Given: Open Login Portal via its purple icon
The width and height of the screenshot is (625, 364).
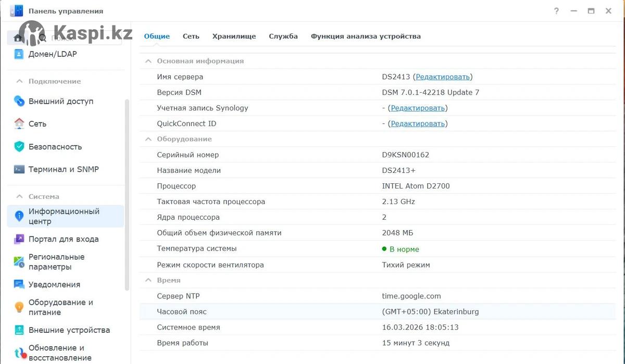Looking at the screenshot, I should (x=19, y=239).
